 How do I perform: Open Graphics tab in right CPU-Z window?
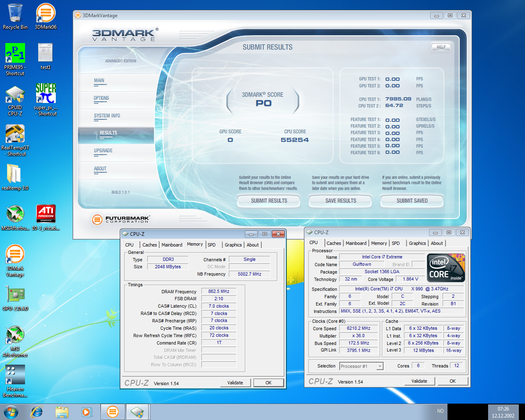point(418,243)
